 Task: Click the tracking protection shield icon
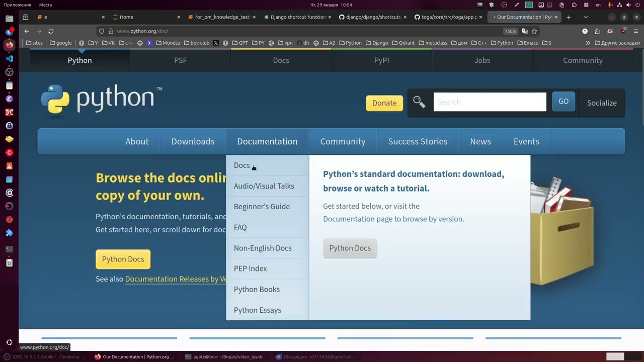click(x=102, y=31)
